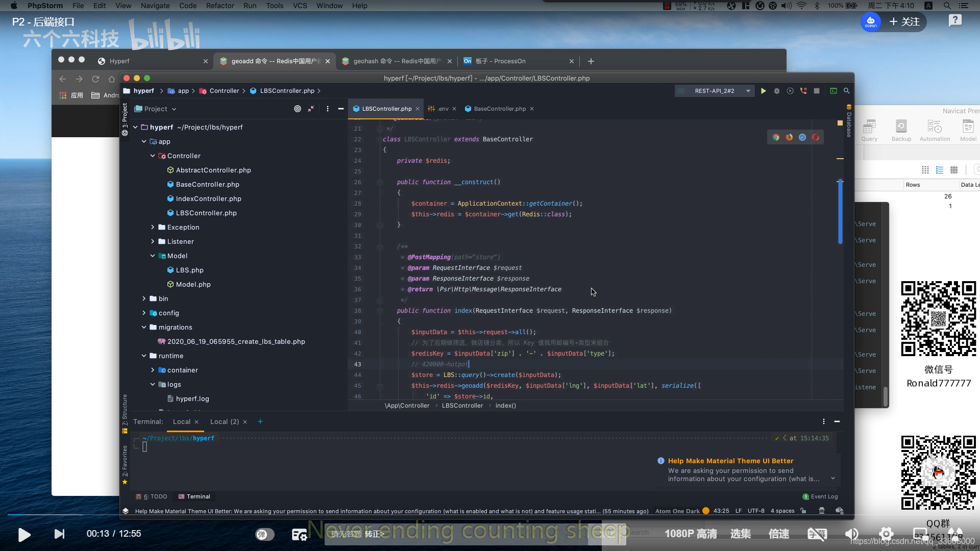Collapse the Model folder

(153, 256)
